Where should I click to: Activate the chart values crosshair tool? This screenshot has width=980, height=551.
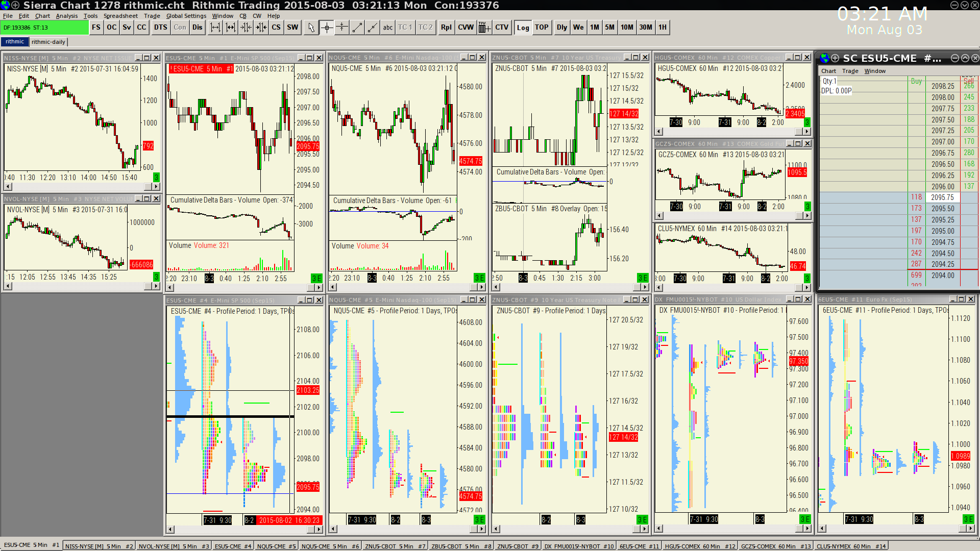pos(327,28)
